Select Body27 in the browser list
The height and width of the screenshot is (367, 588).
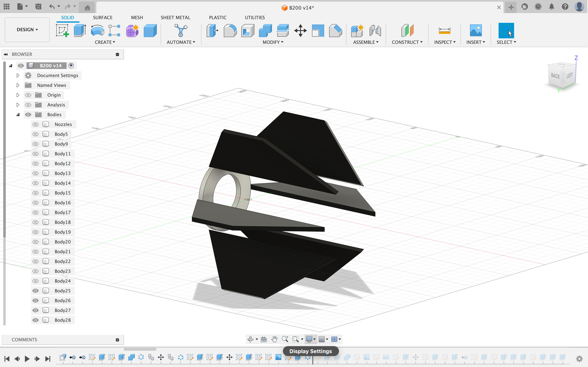click(x=62, y=310)
